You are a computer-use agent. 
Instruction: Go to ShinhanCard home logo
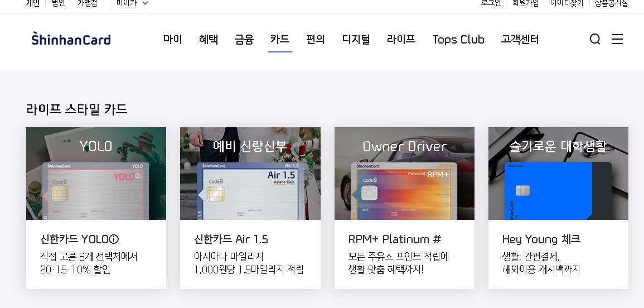click(71, 38)
